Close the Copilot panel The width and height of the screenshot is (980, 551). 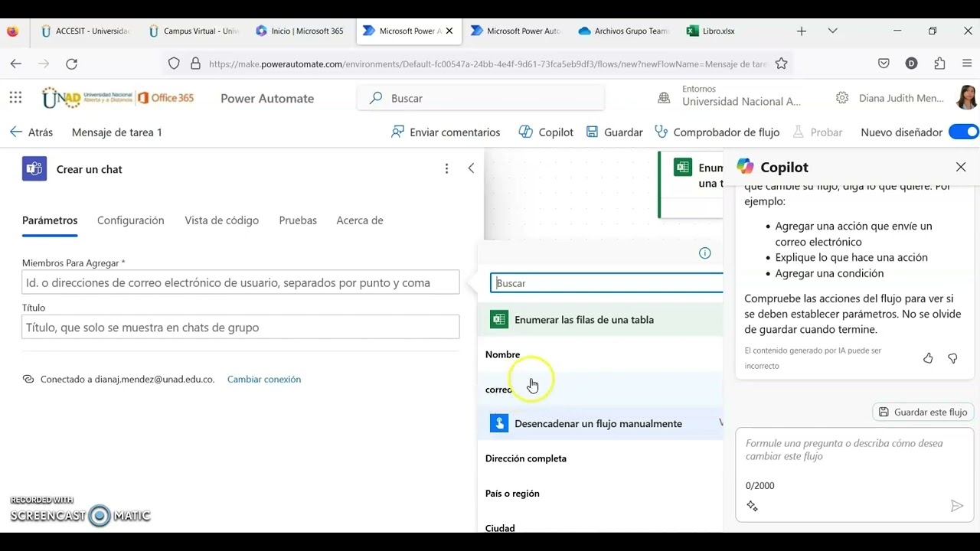tap(961, 167)
